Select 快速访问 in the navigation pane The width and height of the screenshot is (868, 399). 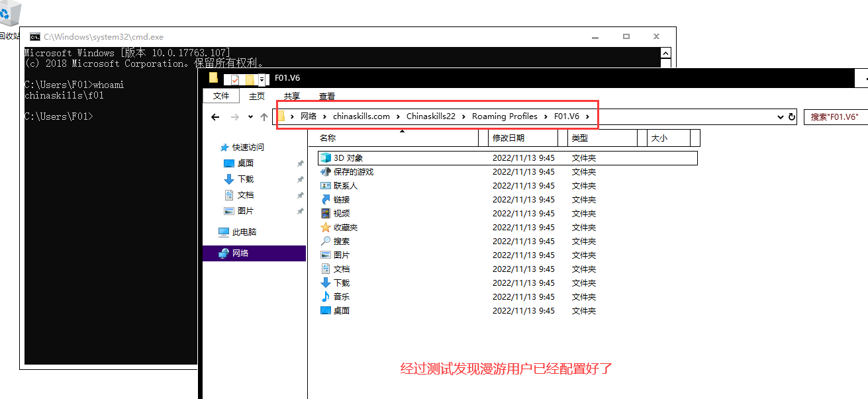tap(248, 148)
